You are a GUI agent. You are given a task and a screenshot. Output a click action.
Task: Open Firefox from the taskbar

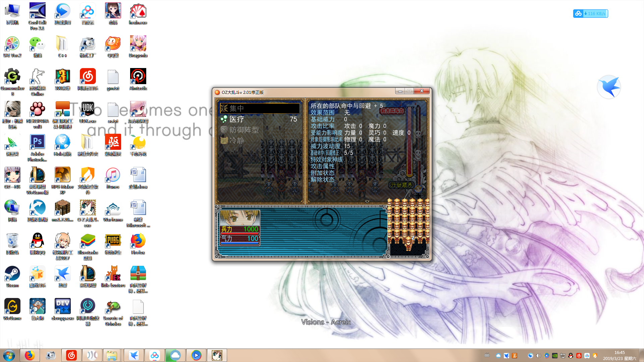(30, 355)
